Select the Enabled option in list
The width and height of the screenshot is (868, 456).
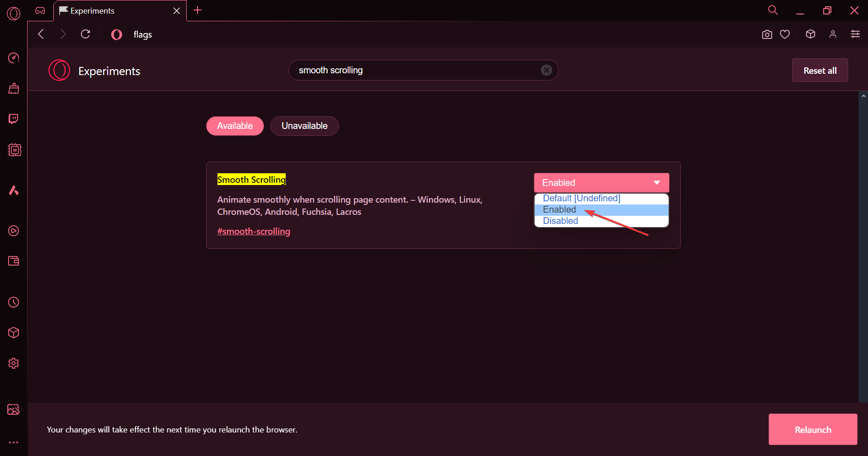point(601,210)
